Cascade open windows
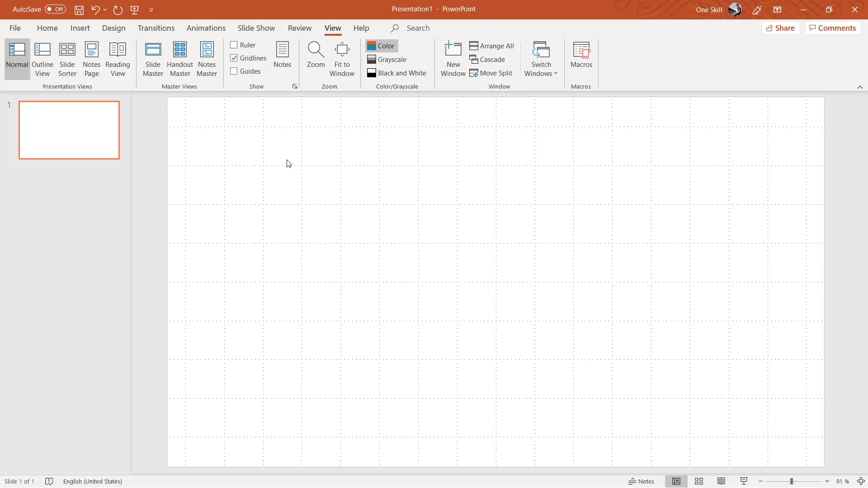The image size is (868, 488). click(x=487, y=59)
